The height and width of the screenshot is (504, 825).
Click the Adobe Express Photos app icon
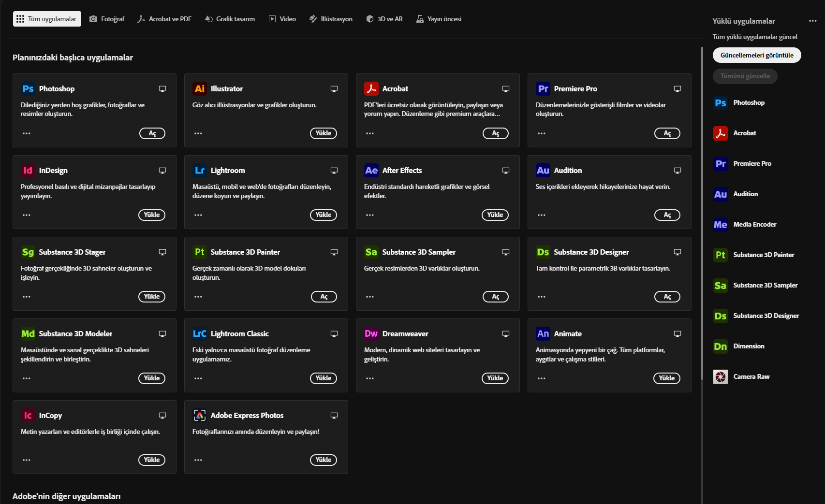click(x=200, y=416)
